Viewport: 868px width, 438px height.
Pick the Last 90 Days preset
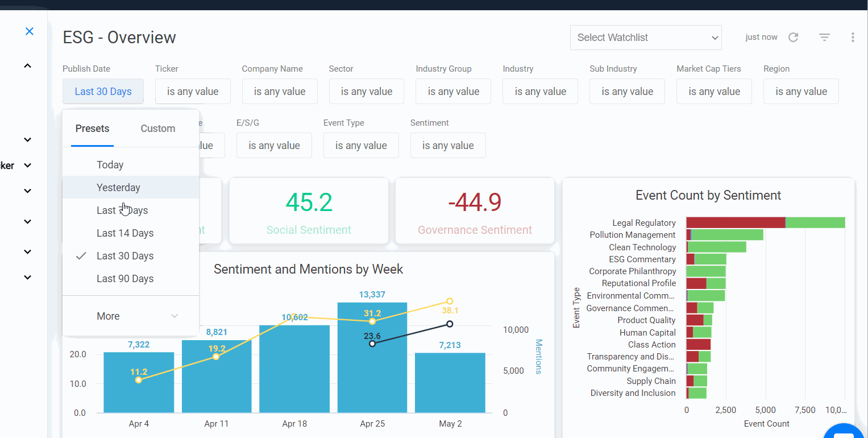[x=125, y=279]
